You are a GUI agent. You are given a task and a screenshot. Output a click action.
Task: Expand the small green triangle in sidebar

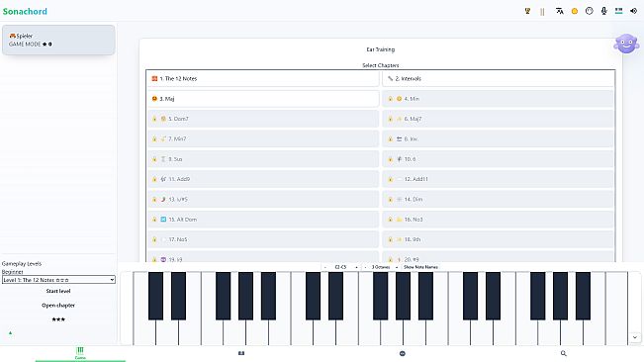pos(10,333)
